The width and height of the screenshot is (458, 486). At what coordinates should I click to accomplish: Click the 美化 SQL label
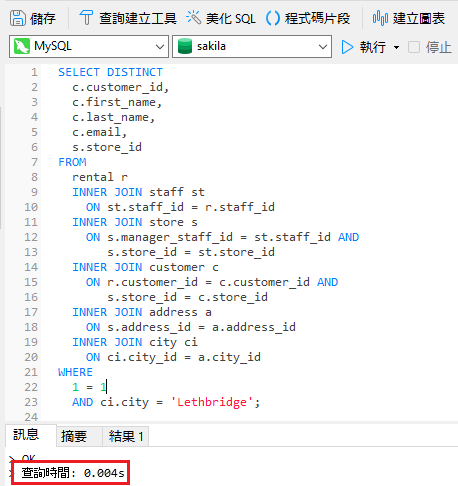tap(231, 18)
